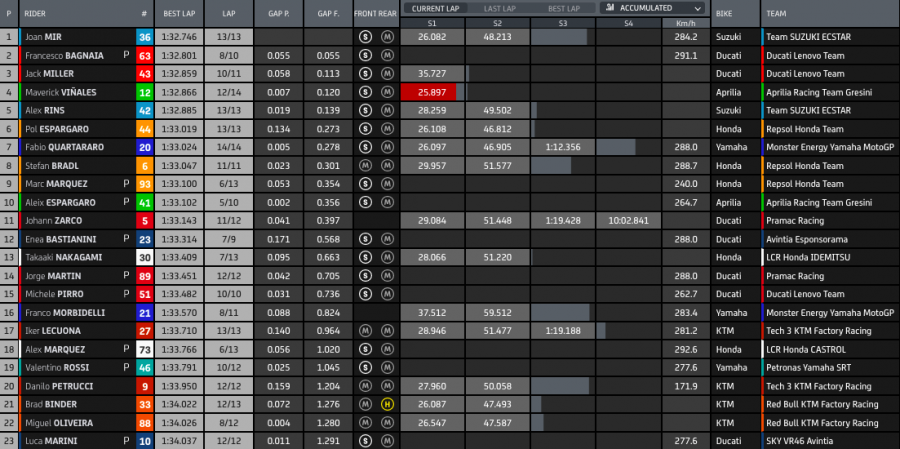
Task: Click Valentino Rossi's number 46 badge
Action: [x=144, y=367]
